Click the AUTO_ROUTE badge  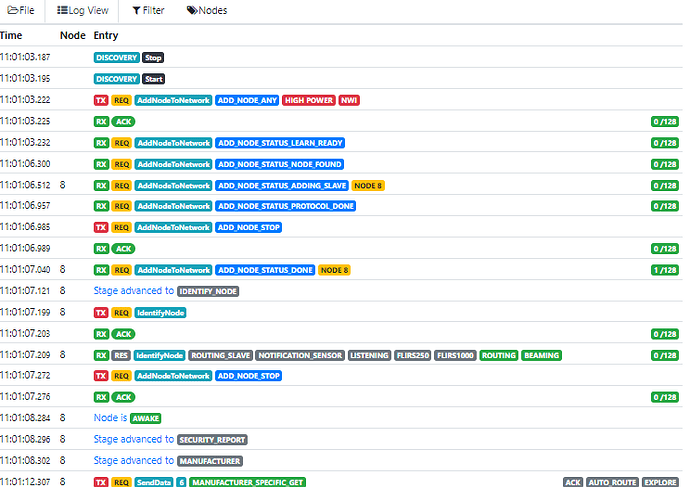point(612,482)
